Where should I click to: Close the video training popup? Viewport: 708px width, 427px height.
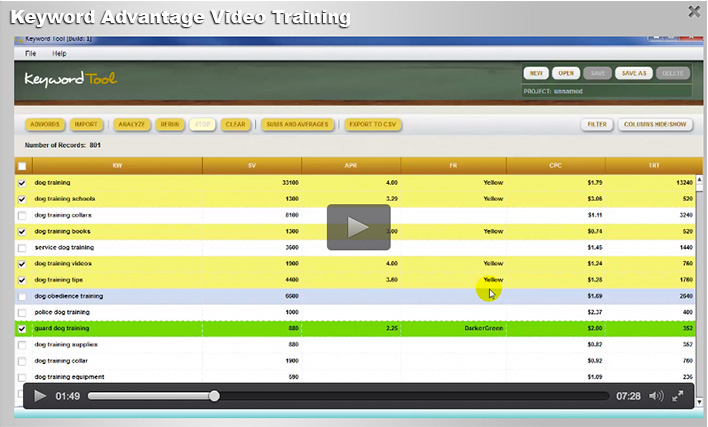coord(694,11)
